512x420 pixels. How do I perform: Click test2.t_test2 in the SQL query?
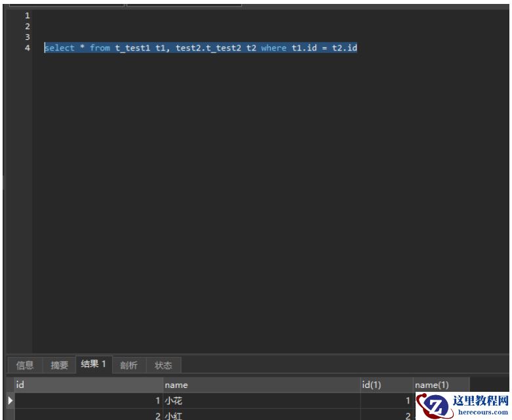pyautogui.click(x=208, y=48)
